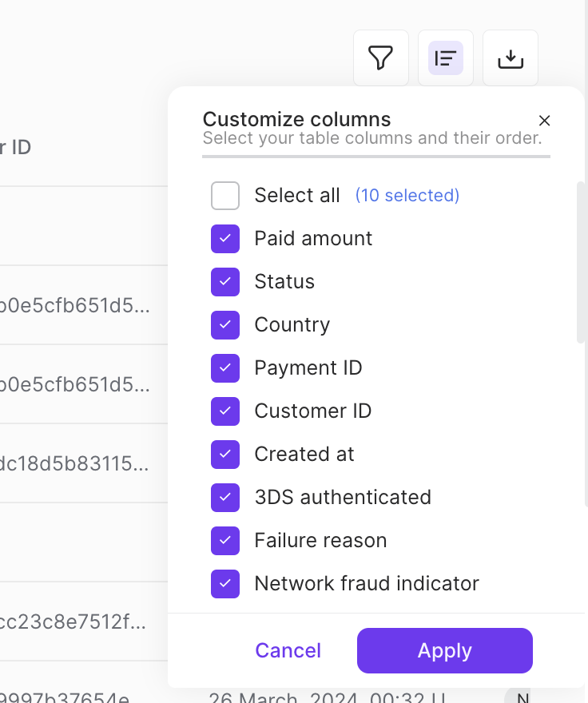Uncheck the Failure reason checkbox
Screen dimensions: 588x703
pyautogui.click(x=225, y=540)
